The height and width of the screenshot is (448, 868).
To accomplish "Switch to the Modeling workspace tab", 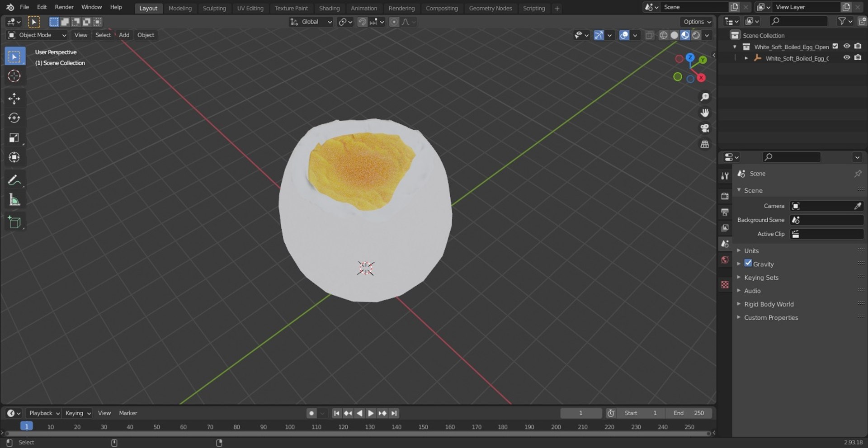I will pos(180,8).
